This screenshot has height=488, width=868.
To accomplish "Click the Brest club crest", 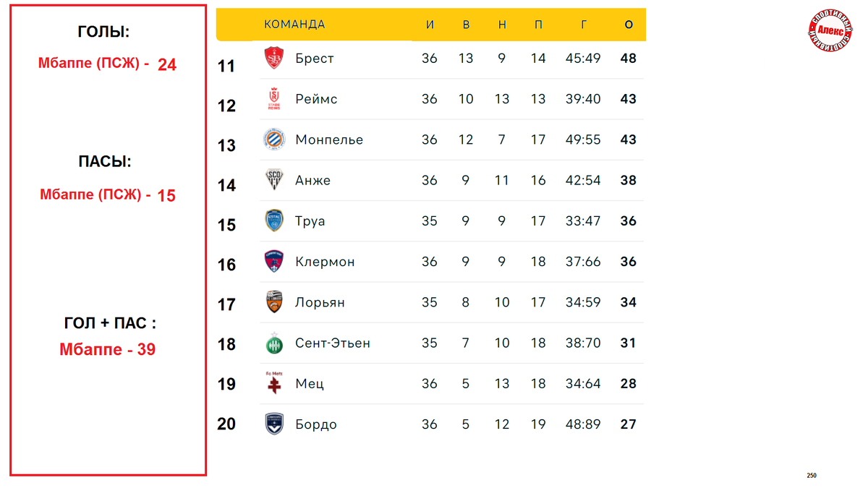I will coord(273,58).
